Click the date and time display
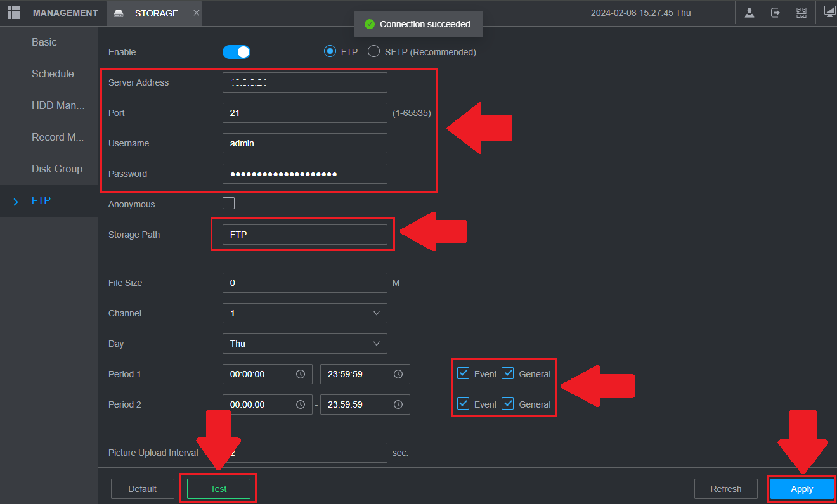This screenshot has height=504, width=837. 641,13
